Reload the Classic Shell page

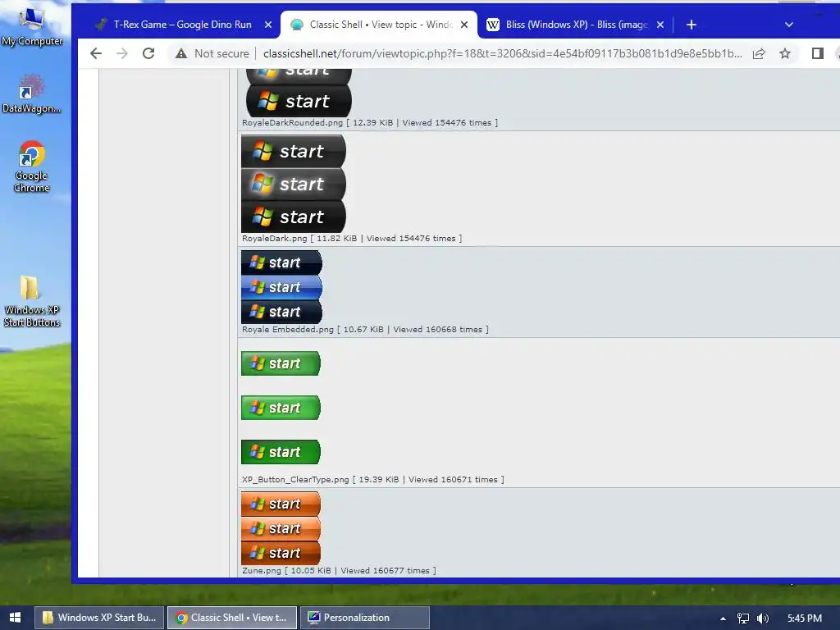148,53
